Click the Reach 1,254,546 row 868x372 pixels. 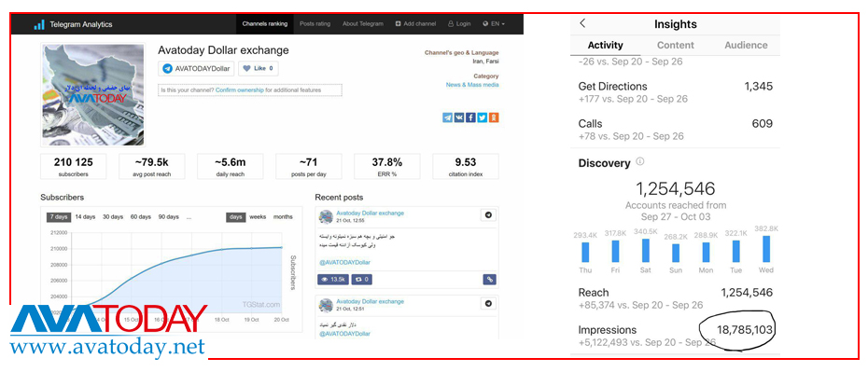click(x=676, y=298)
